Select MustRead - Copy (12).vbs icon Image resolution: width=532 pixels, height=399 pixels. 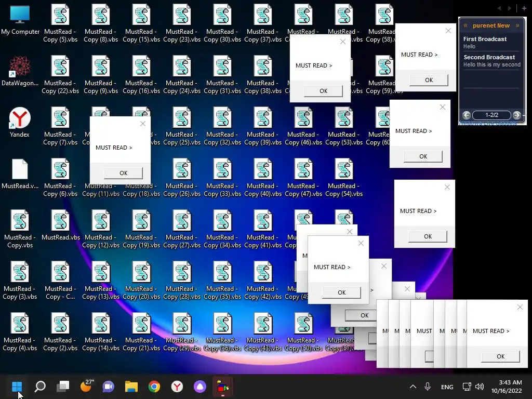coord(101,229)
